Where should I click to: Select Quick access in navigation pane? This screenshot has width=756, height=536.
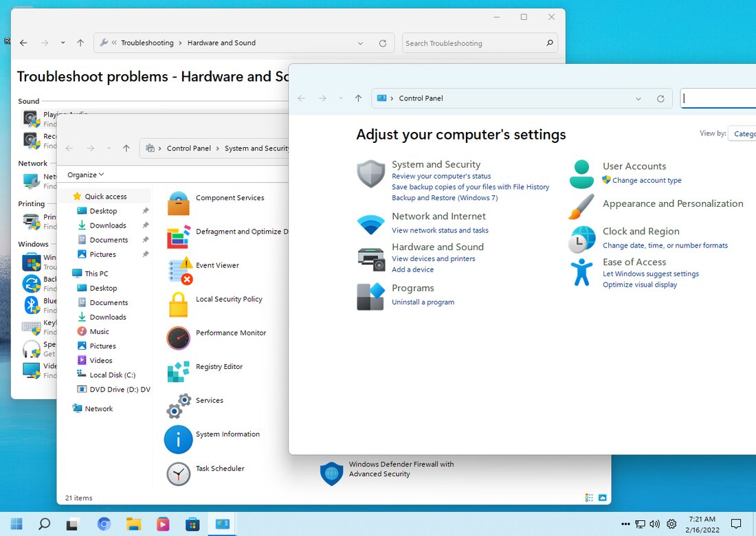pos(106,196)
